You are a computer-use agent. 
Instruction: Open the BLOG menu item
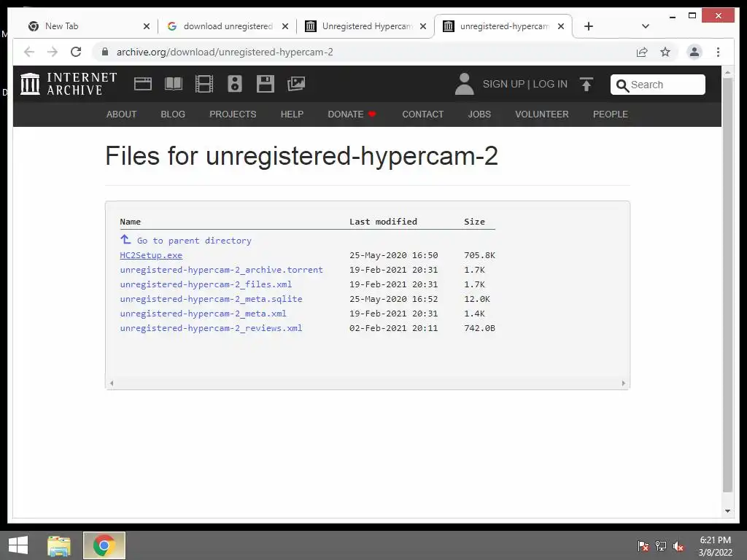point(173,114)
